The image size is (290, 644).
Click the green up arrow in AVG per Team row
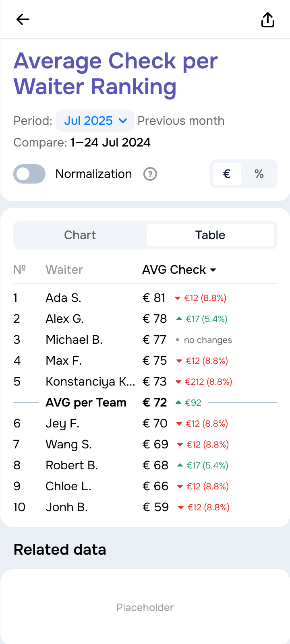tap(178, 402)
